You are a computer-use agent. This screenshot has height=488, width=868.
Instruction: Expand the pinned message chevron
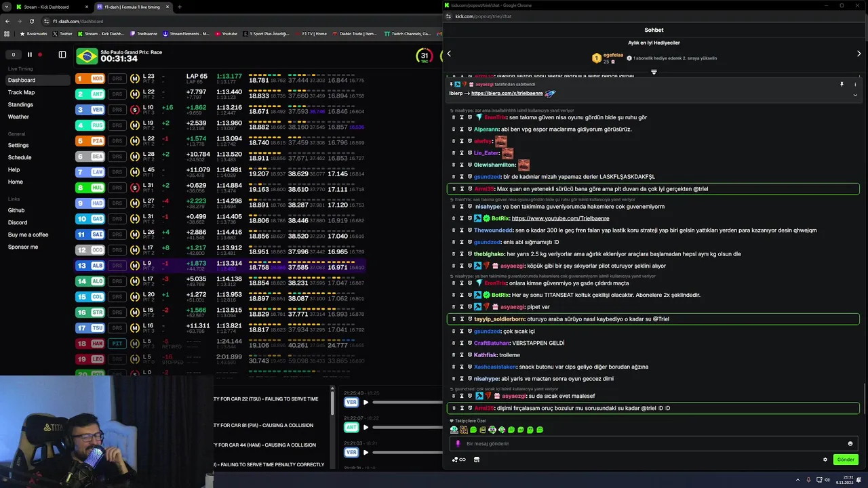click(x=855, y=96)
